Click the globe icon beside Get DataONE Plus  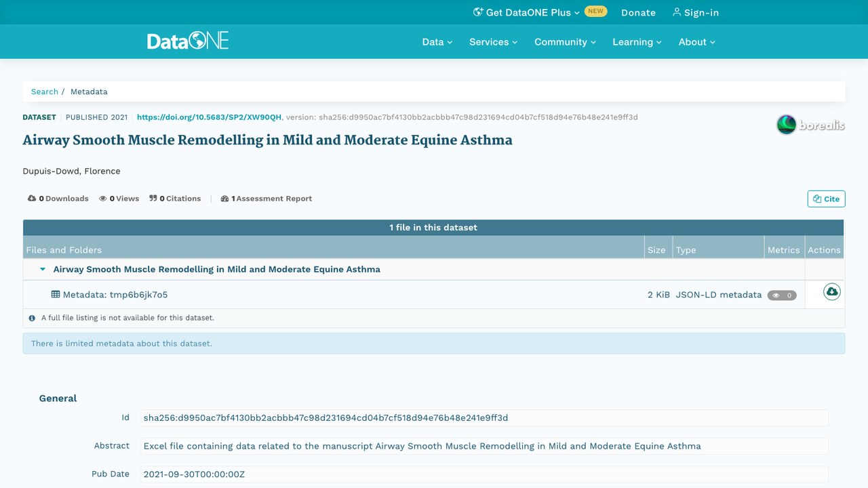[x=478, y=12]
